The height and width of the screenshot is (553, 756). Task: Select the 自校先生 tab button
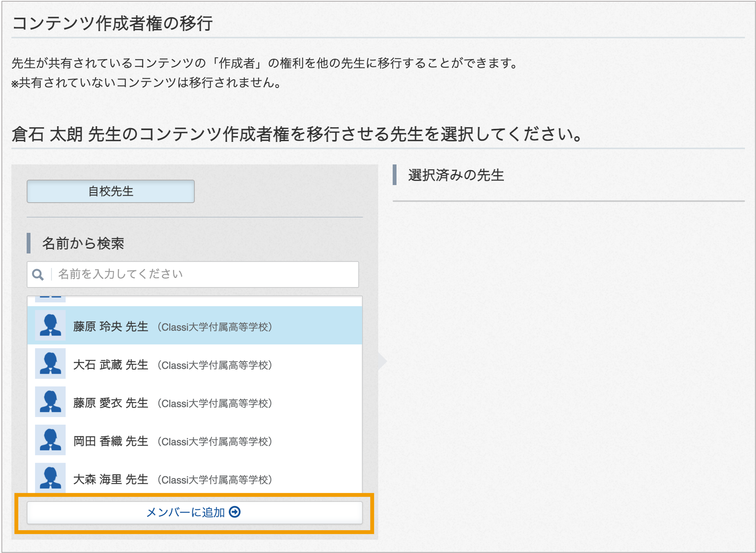(x=111, y=191)
